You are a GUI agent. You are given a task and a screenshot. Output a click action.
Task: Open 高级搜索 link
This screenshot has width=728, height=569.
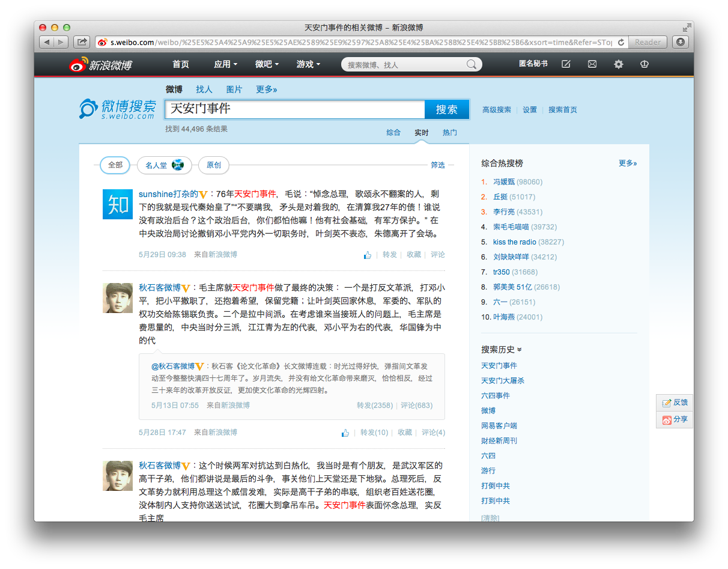pyautogui.click(x=497, y=110)
